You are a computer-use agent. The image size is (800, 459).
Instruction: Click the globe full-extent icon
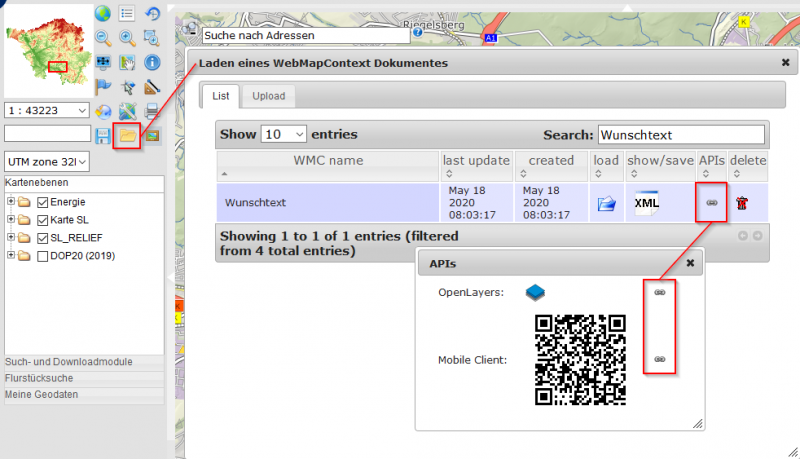tap(103, 13)
